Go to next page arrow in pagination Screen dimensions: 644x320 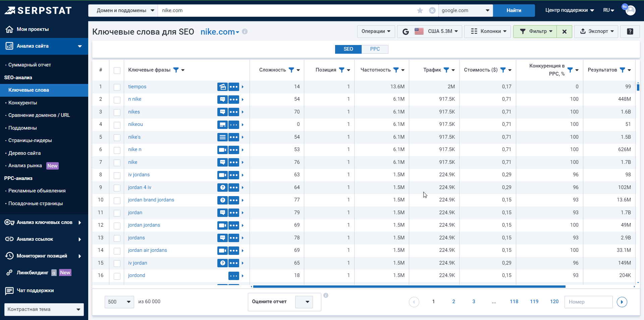point(622,302)
